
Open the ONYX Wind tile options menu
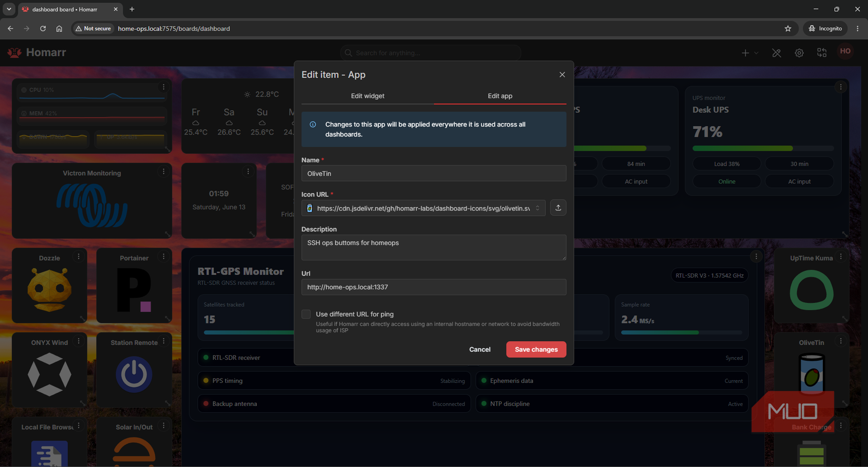click(79, 341)
